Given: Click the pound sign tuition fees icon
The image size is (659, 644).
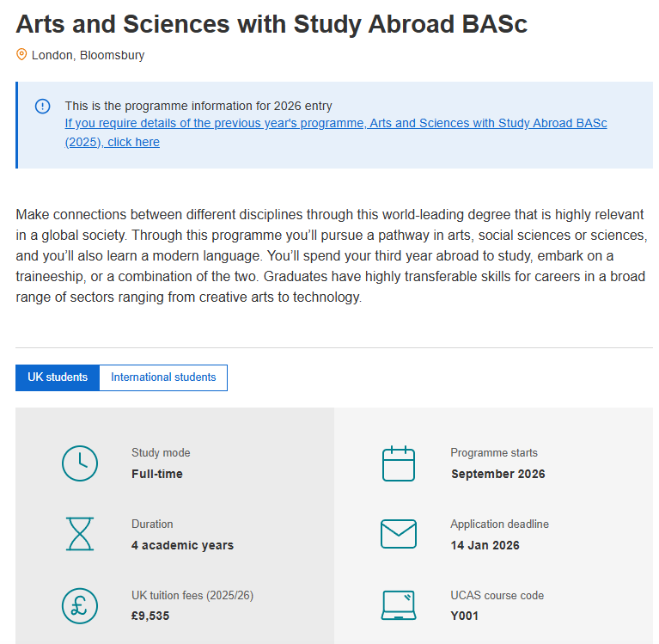Looking at the screenshot, I should point(80,605).
